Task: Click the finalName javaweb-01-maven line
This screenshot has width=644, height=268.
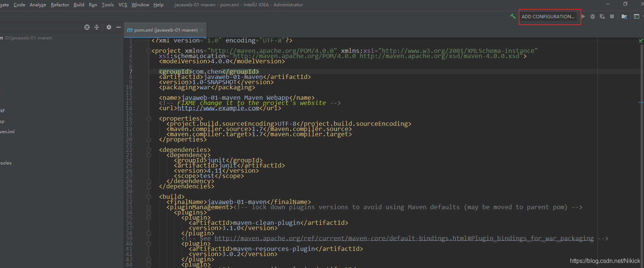Action: pyautogui.click(x=239, y=202)
